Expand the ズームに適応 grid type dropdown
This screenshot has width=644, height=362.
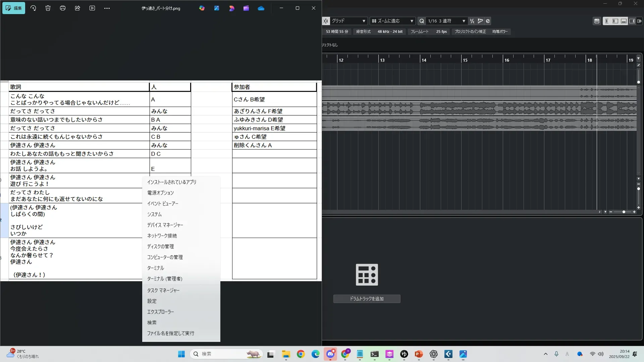pyautogui.click(x=392, y=21)
